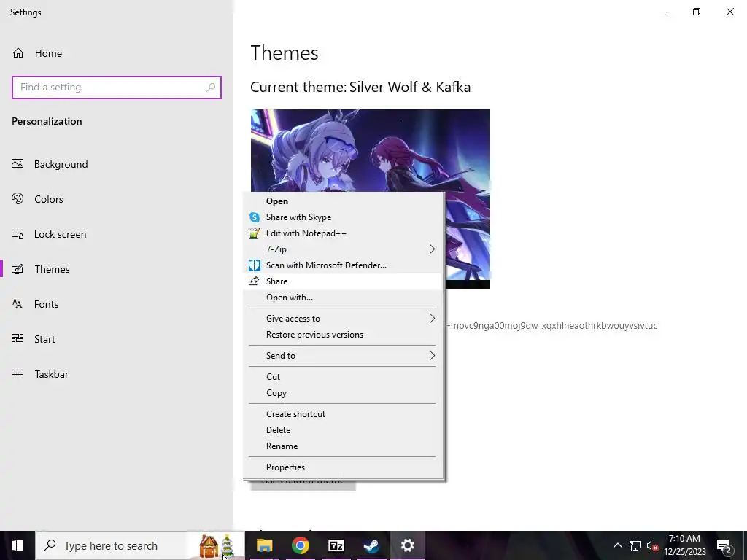Image resolution: width=747 pixels, height=560 pixels.
Task: Select Restore previous versions
Action: tap(344, 335)
